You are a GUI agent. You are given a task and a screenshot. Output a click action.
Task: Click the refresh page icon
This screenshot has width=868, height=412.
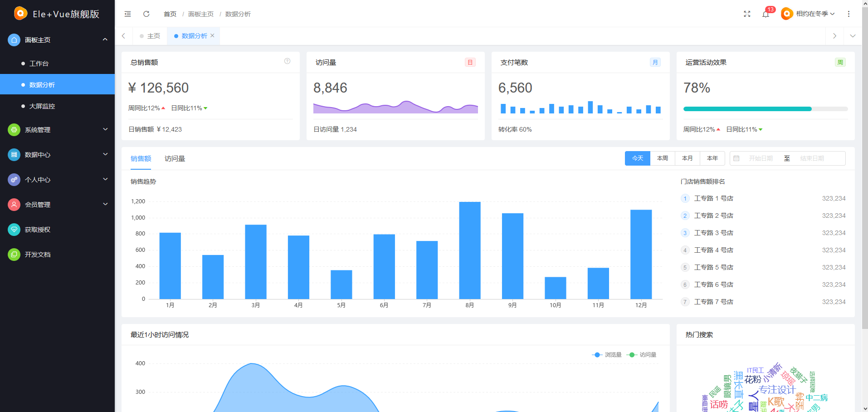coord(146,14)
